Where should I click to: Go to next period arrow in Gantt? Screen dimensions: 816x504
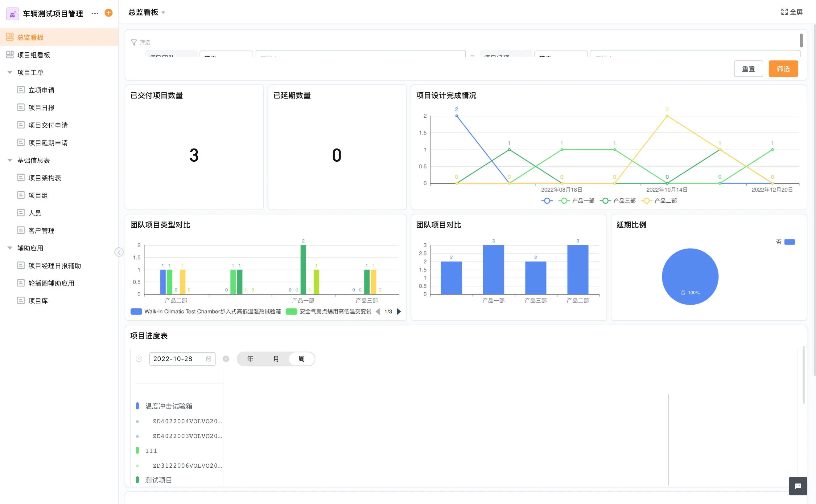tap(226, 359)
